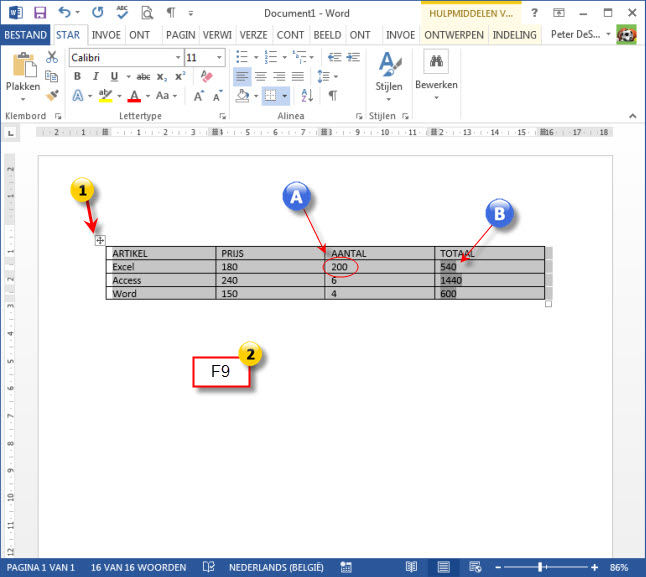This screenshot has width=646, height=577.
Task: Open the Lettertype dialog launcher
Action: [x=222, y=117]
